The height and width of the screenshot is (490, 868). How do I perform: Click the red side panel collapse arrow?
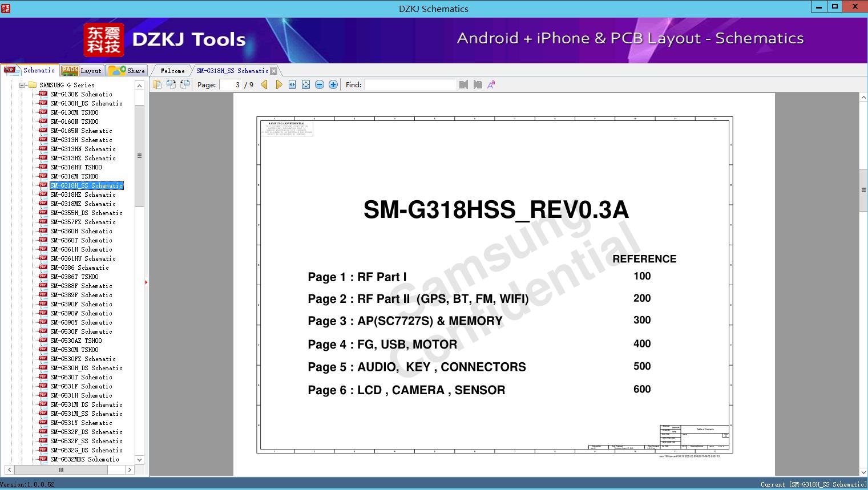146,282
